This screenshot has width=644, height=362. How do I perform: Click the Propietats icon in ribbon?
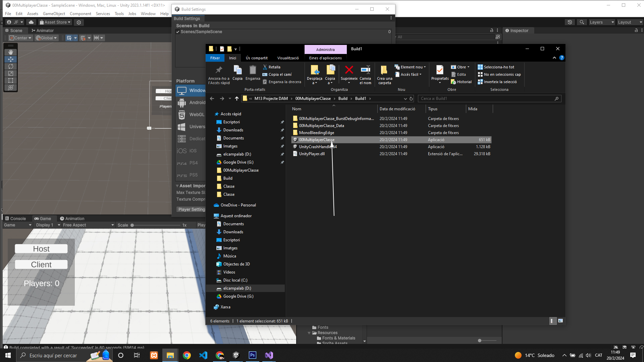click(x=439, y=70)
